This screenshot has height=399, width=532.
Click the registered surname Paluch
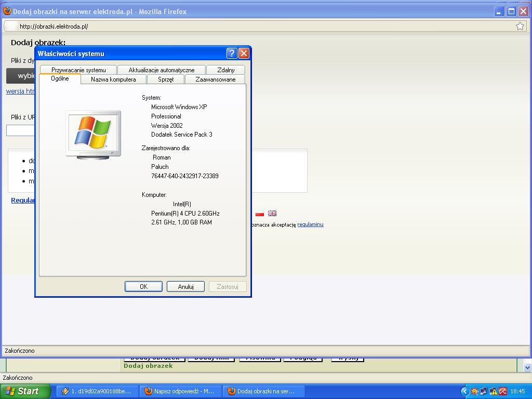click(160, 167)
